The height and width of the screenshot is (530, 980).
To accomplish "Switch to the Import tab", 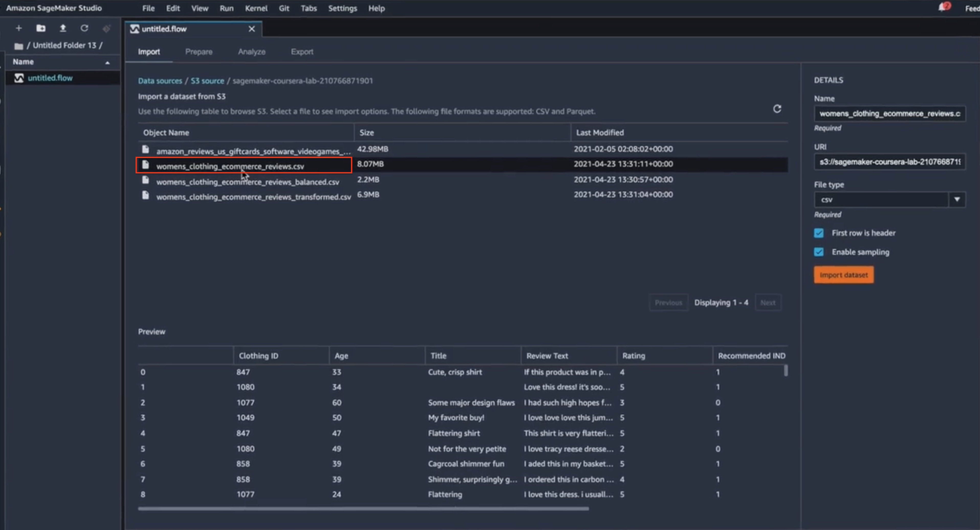I will pyautogui.click(x=149, y=52).
